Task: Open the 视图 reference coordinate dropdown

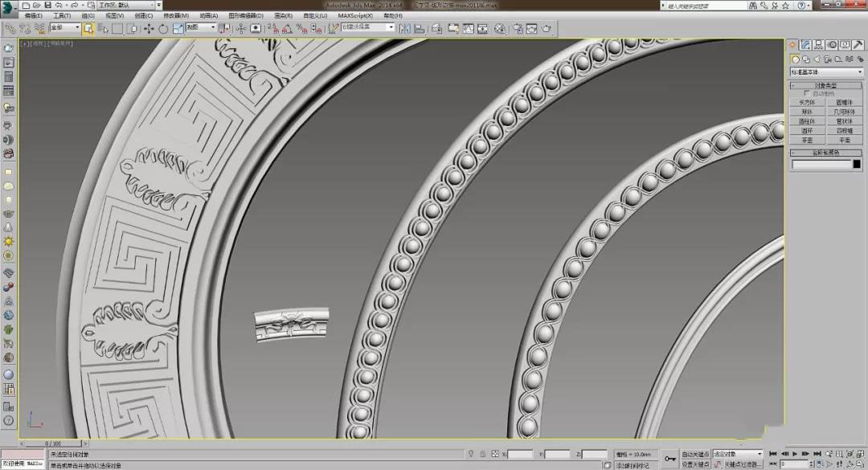Action: [x=200, y=27]
